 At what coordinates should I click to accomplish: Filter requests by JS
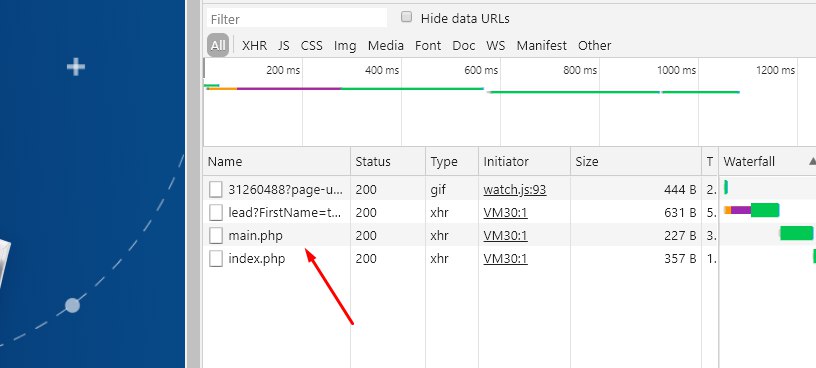(284, 45)
